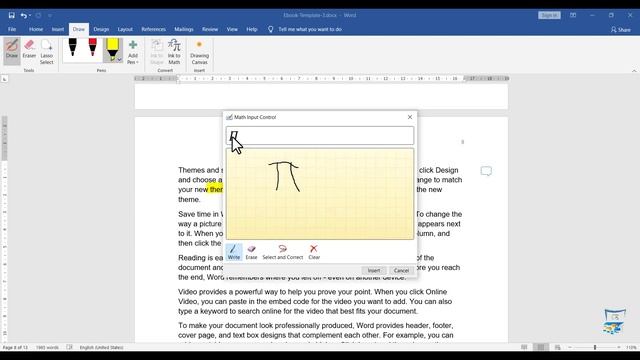Switch to the Home tab
640x360 pixels.
tap(36, 29)
